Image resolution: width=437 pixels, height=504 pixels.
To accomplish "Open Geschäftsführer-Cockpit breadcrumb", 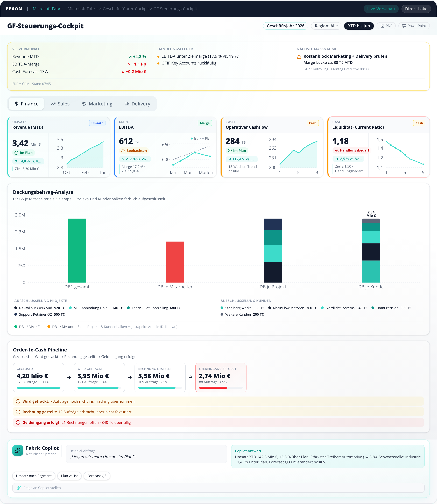I will coord(126,9).
